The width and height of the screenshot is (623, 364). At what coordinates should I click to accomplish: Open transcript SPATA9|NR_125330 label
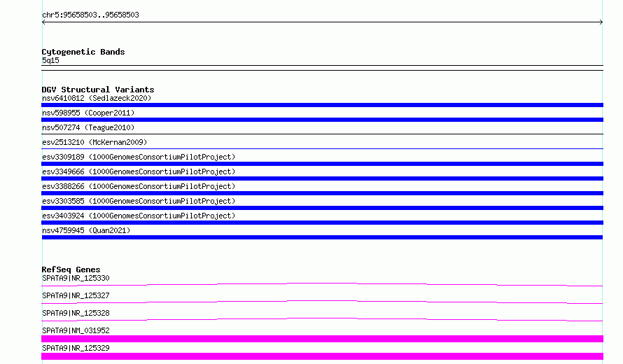(76, 278)
